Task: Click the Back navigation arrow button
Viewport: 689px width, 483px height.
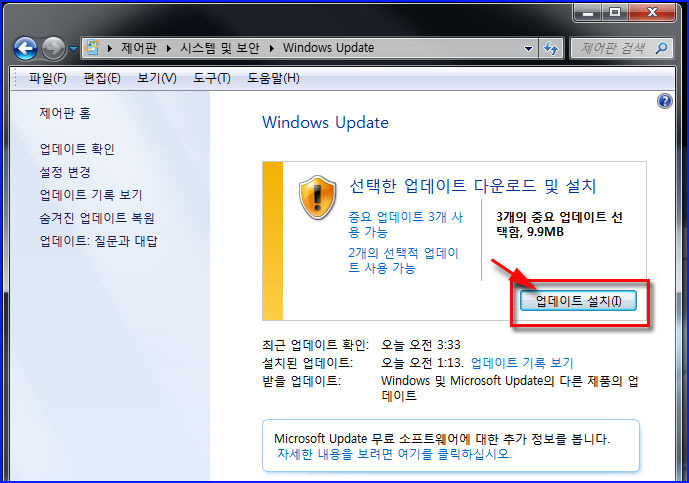Action: coord(25,48)
